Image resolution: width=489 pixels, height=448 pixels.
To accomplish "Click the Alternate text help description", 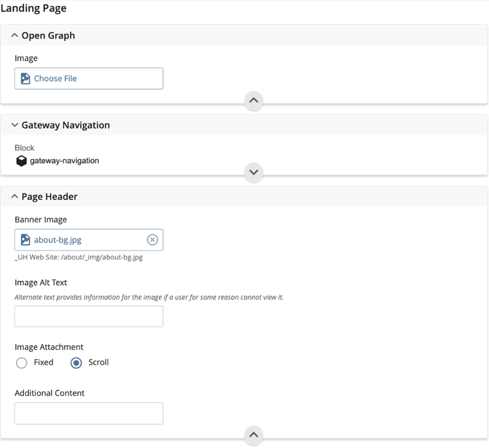I will pyautogui.click(x=149, y=297).
